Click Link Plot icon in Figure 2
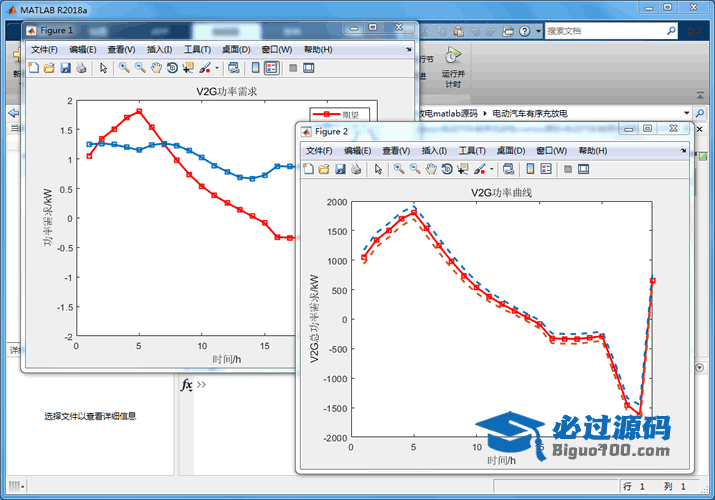The image size is (715, 500). pos(508,169)
